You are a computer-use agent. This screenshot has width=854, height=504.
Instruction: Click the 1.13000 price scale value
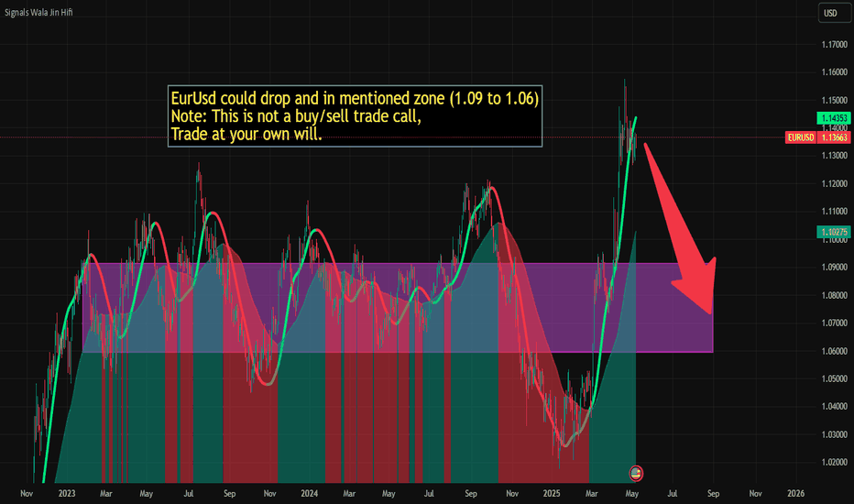pos(835,156)
